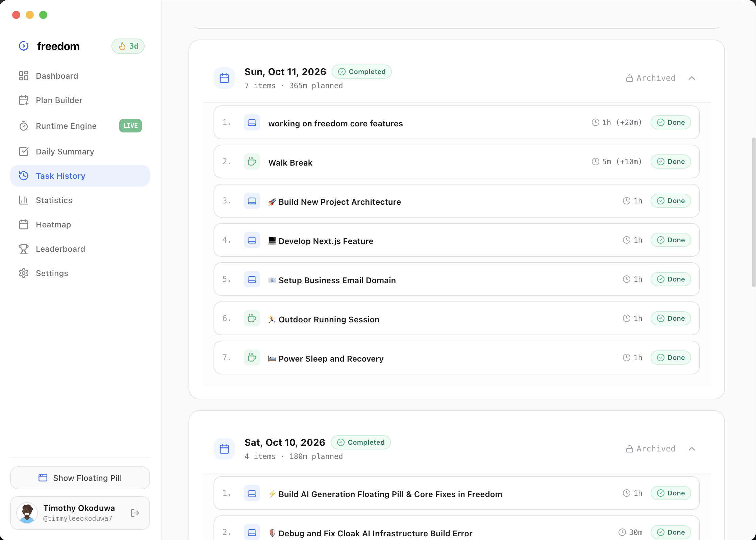Select 'working on freedom core features' task

(x=335, y=123)
